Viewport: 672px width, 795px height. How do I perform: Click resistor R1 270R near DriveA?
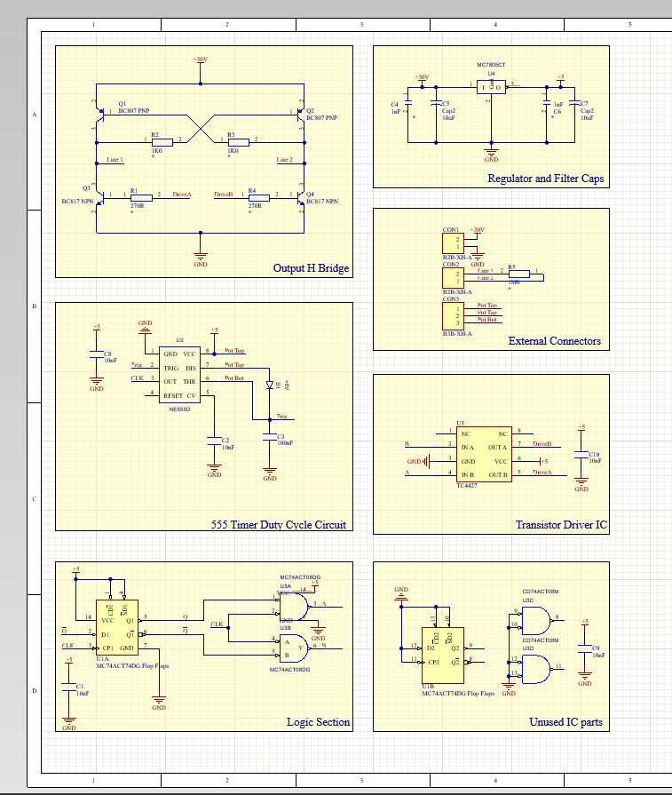[141, 197]
